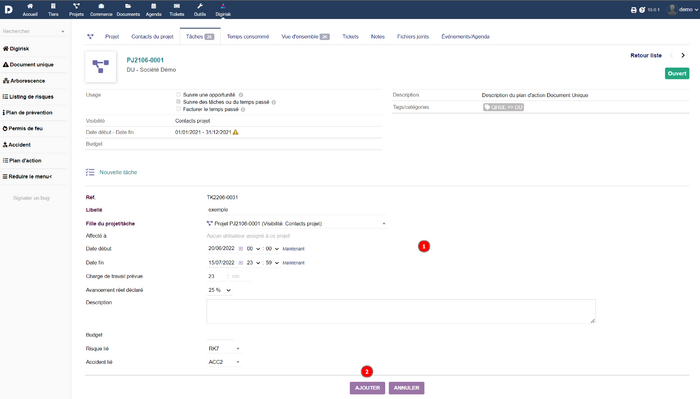
Task: Click the AJOUTER button
Action: tap(367, 388)
